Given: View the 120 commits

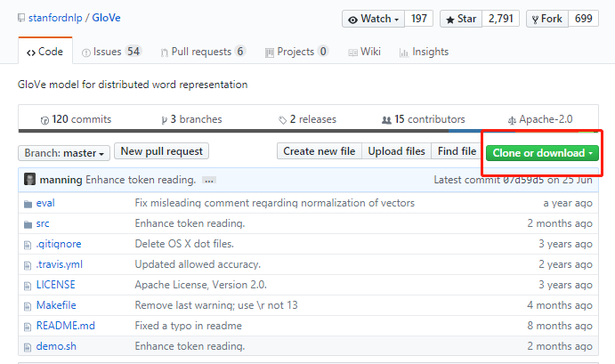Looking at the screenshot, I should point(76,119).
